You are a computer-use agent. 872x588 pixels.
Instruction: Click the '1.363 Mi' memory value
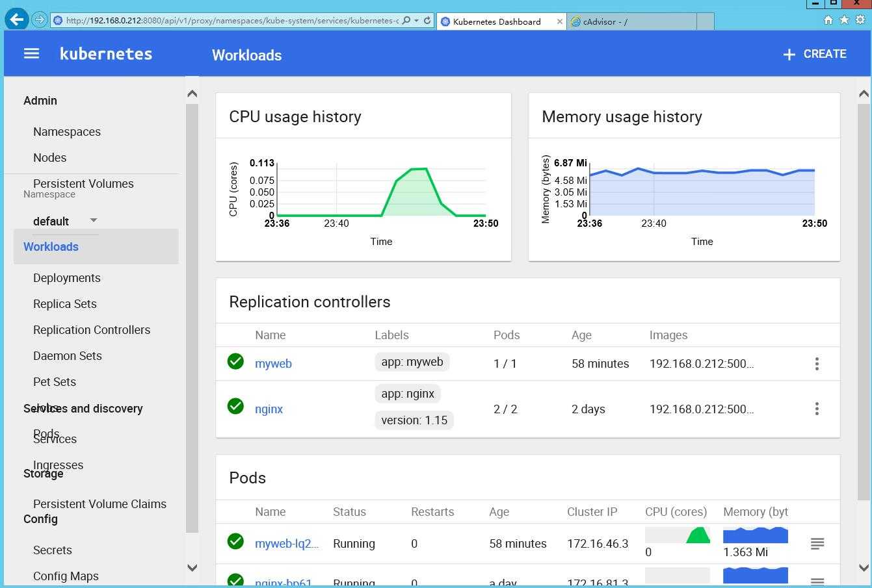click(x=745, y=552)
